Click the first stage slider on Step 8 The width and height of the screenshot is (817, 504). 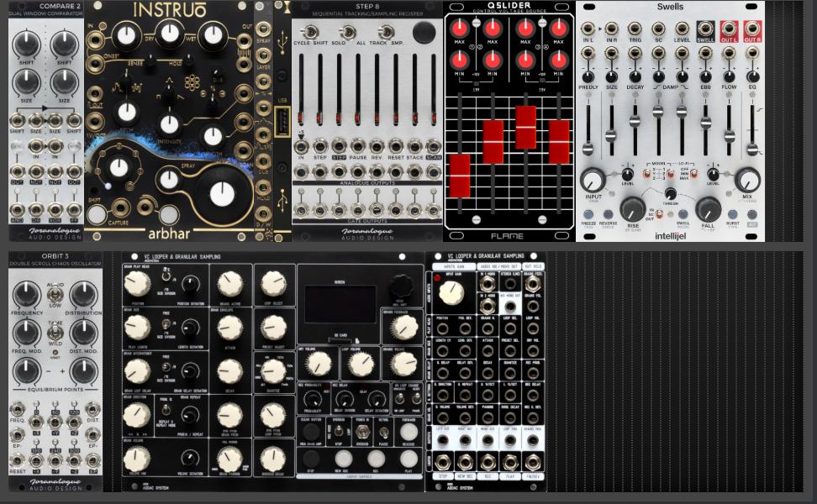click(301, 88)
